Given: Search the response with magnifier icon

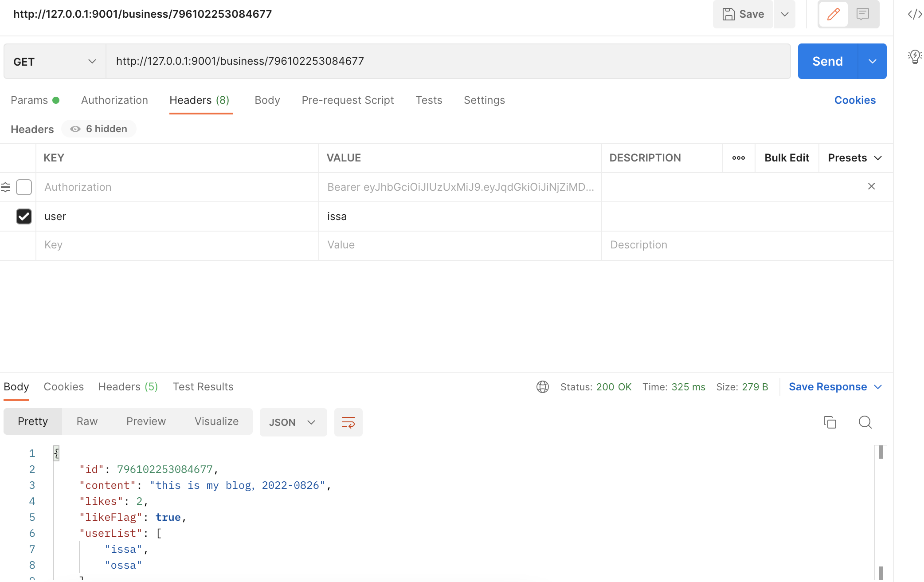Looking at the screenshot, I should click(865, 422).
